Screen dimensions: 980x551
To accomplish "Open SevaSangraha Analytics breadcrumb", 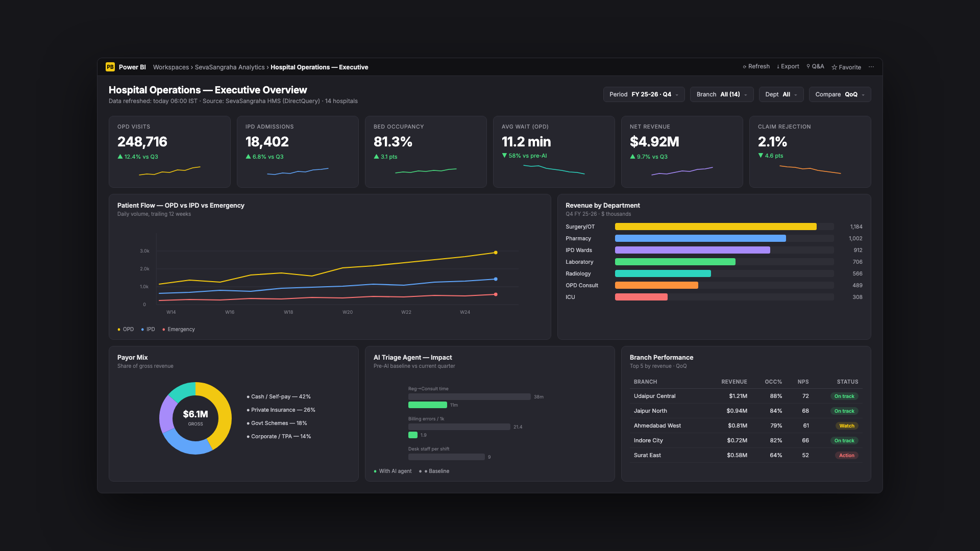I will tap(230, 67).
